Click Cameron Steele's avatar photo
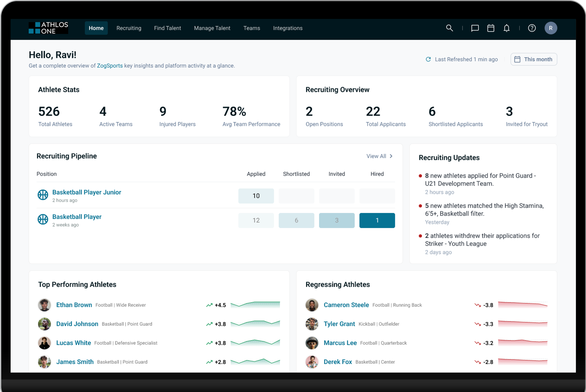 click(312, 305)
